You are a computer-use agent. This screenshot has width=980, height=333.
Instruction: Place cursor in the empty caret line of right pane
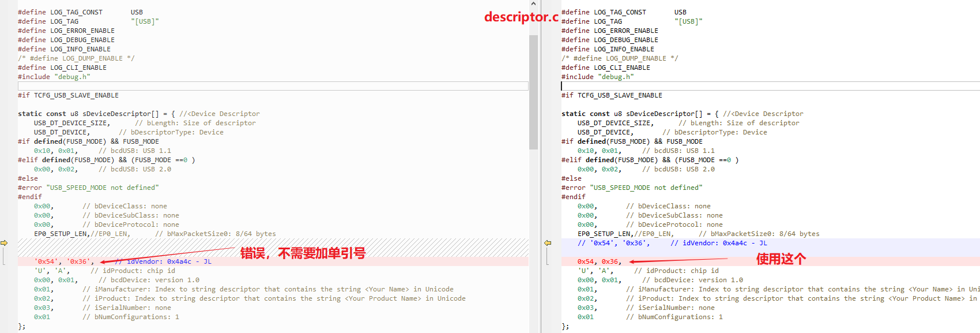coord(770,86)
